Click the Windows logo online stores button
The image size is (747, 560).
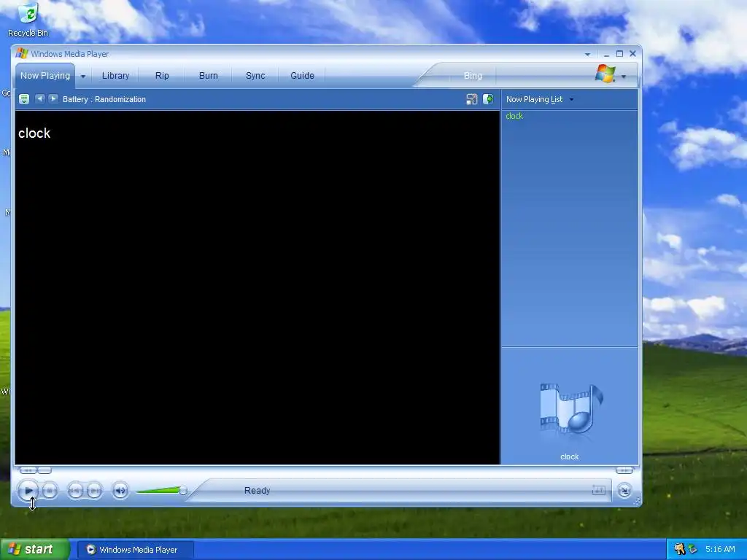(x=605, y=74)
